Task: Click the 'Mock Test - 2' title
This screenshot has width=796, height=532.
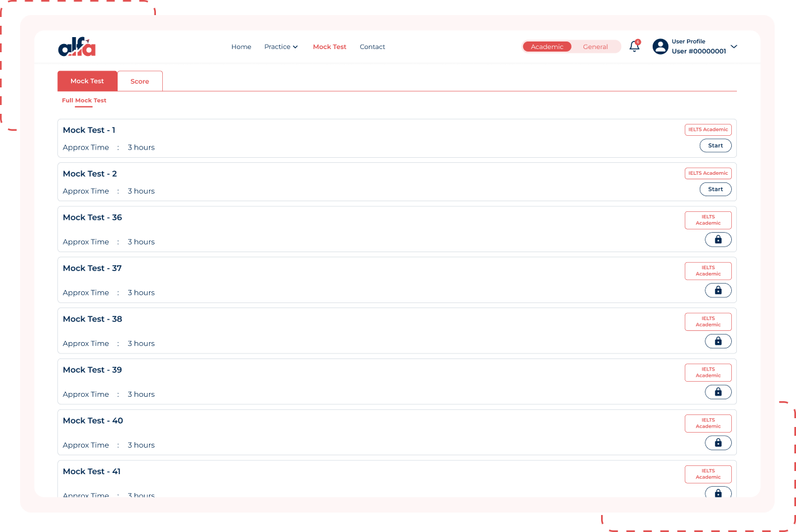Action: click(x=90, y=174)
